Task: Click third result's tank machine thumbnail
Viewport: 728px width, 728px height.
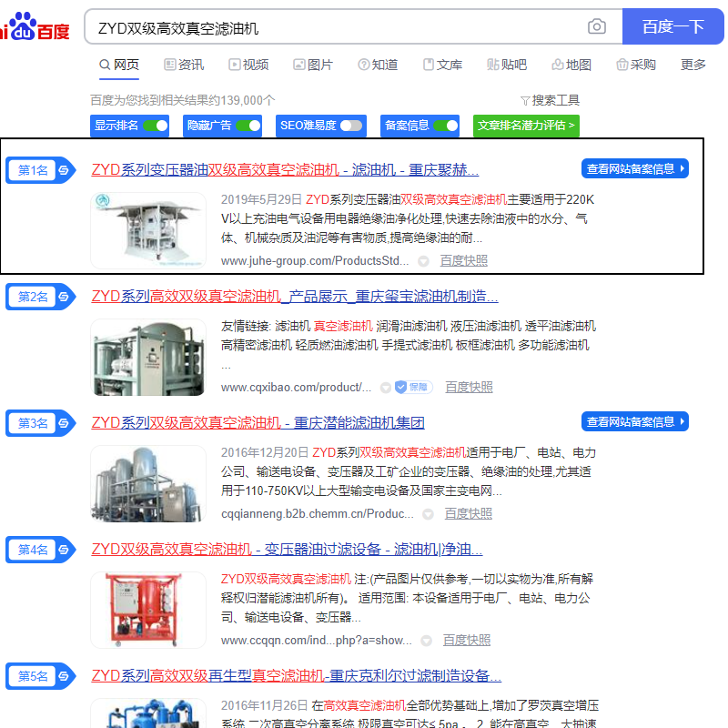Action: click(148, 484)
